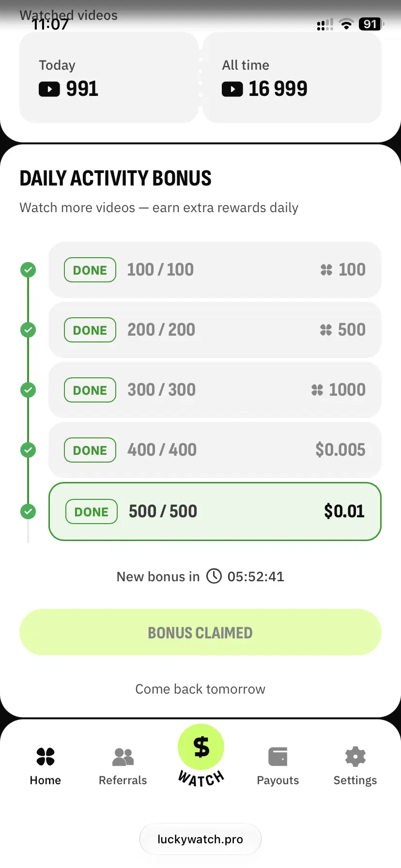The width and height of the screenshot is (401, 868).
Task: Open the Settings gear icon
Action: (355, 757)
